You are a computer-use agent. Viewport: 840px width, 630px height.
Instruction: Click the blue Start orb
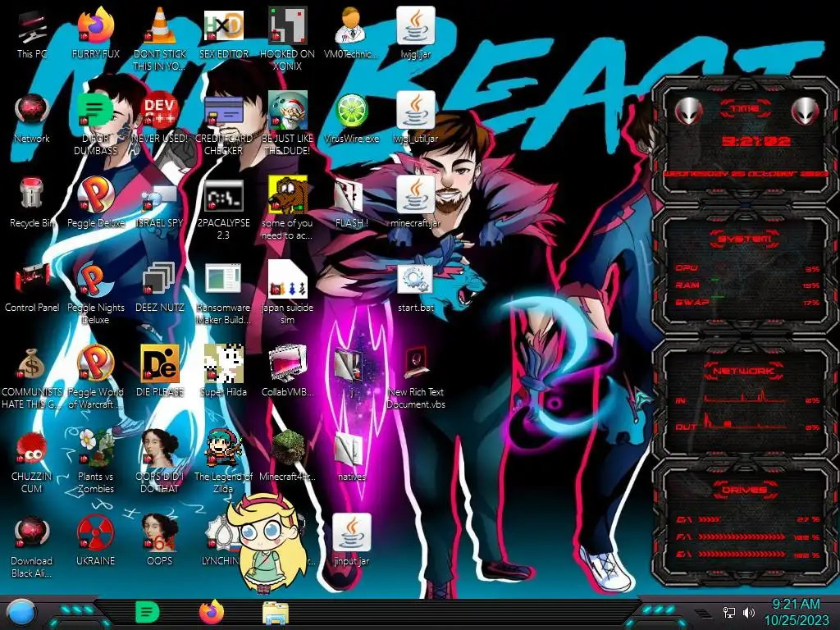21,613
